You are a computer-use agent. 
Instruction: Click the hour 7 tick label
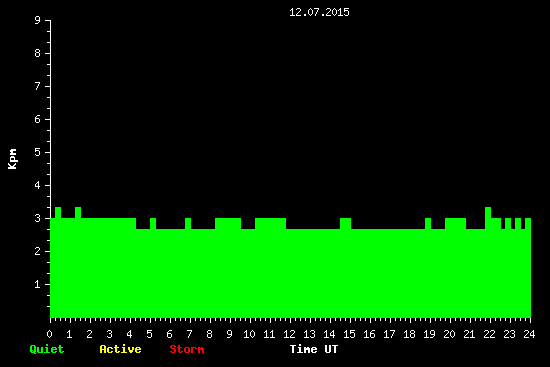coord(189,334)
